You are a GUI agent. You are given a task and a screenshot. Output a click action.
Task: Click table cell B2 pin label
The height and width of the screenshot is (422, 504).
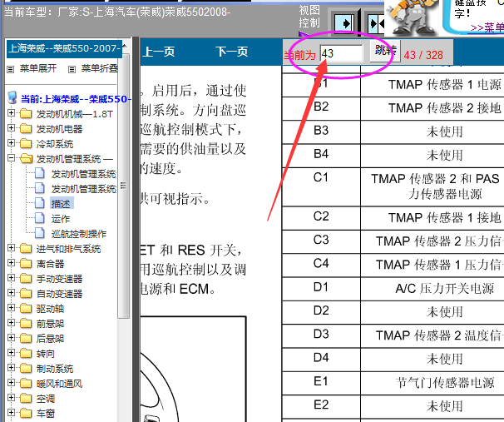coord(321,107)
